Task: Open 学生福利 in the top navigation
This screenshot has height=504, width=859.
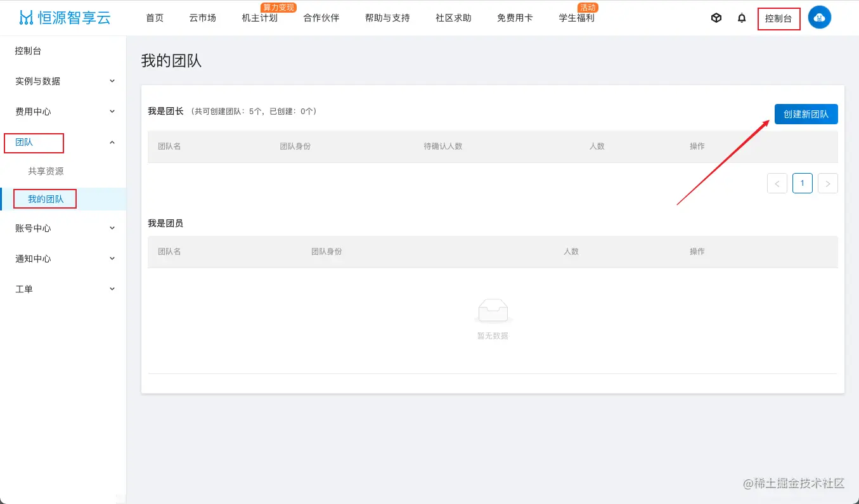Action: [x=576, y=18]
